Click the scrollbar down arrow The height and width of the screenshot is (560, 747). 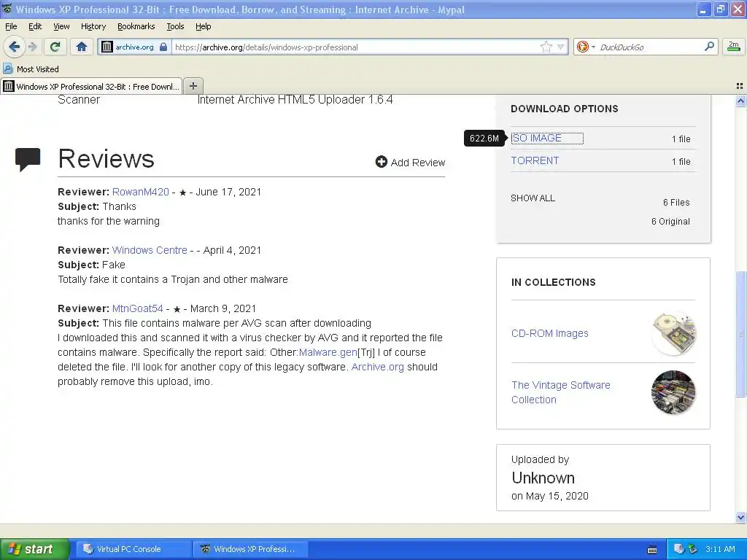(741, 517)
